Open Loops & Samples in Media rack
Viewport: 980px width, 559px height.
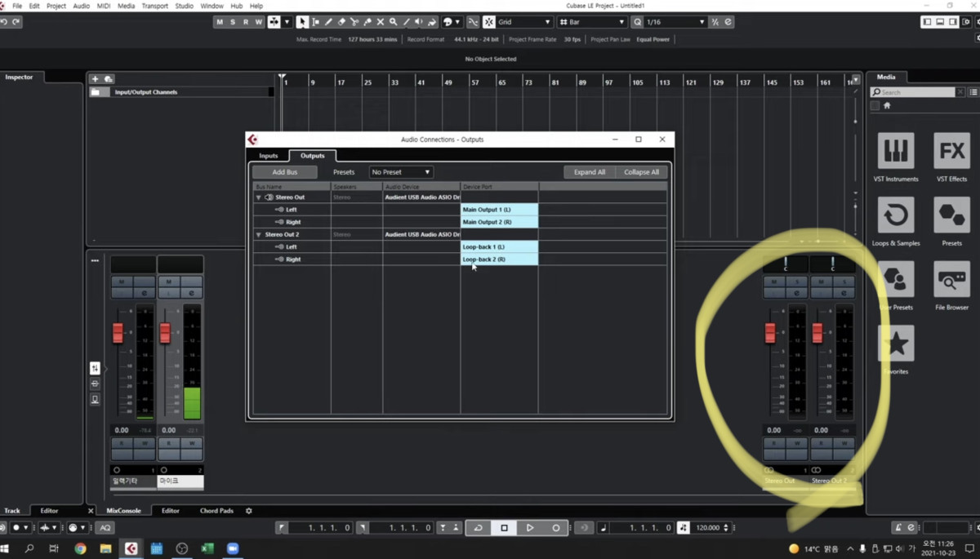[x=896, y=222]
